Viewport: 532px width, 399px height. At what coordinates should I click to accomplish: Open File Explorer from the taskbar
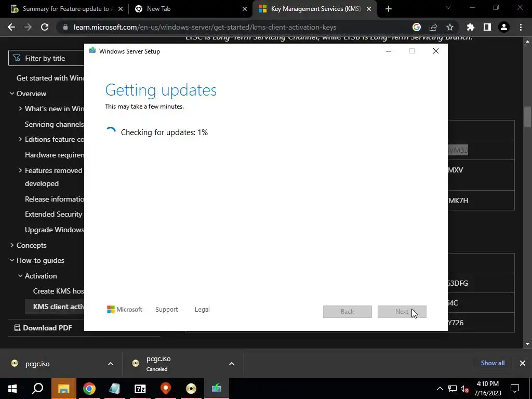pyautogui.click(x=63, y=389)
